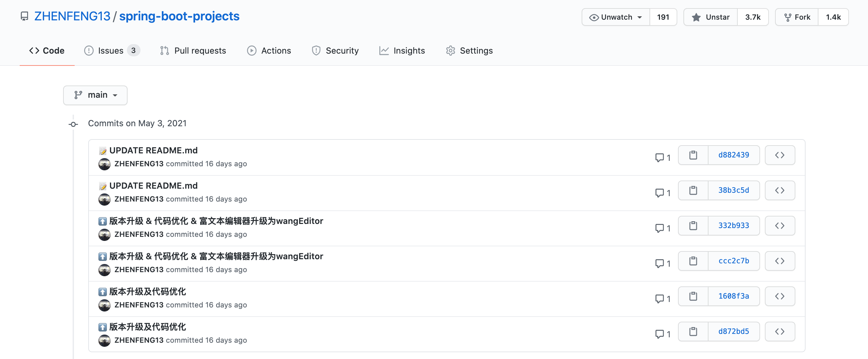Viewport: 868px width, 359px height.
Task: Copy full SHA for commit d872bd5
Action: click(693, 332)
